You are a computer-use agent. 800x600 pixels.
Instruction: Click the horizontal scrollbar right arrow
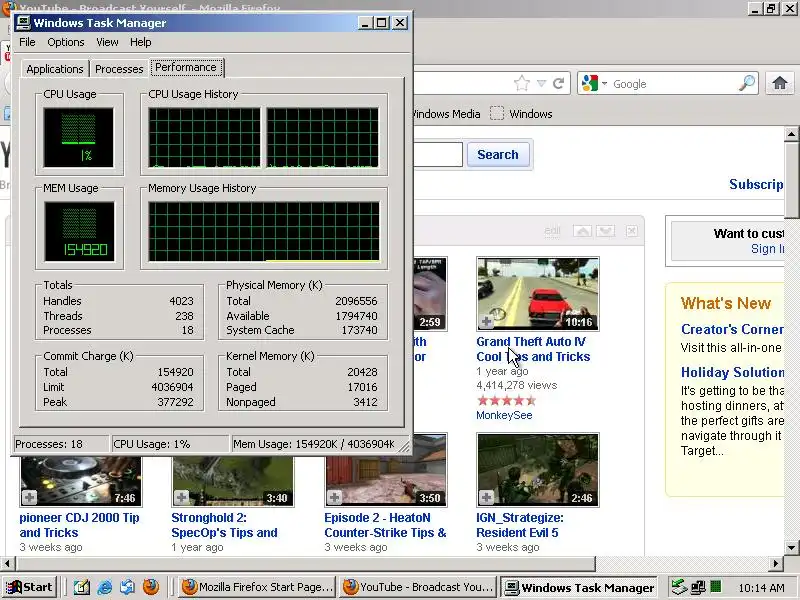776,564
